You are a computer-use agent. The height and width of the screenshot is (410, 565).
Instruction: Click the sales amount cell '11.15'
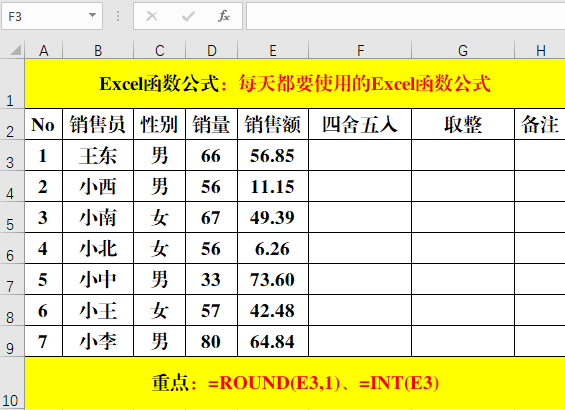[x=273, y=186]
